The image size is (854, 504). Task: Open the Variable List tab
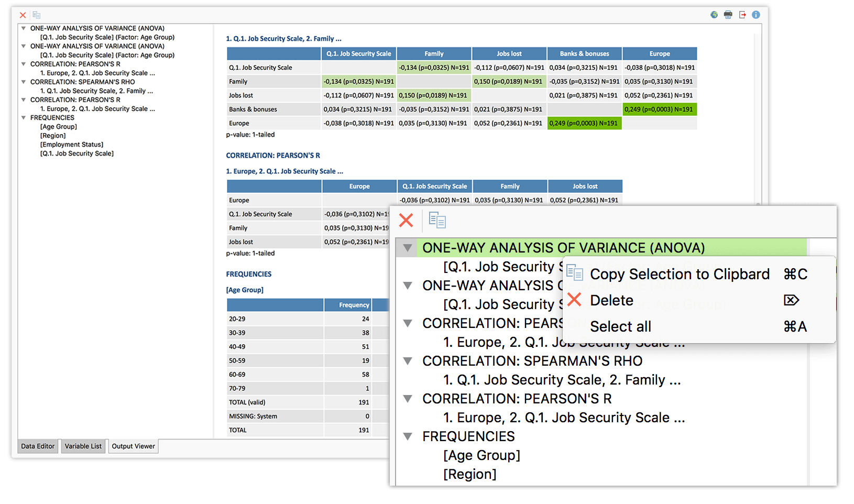[83, 446]
